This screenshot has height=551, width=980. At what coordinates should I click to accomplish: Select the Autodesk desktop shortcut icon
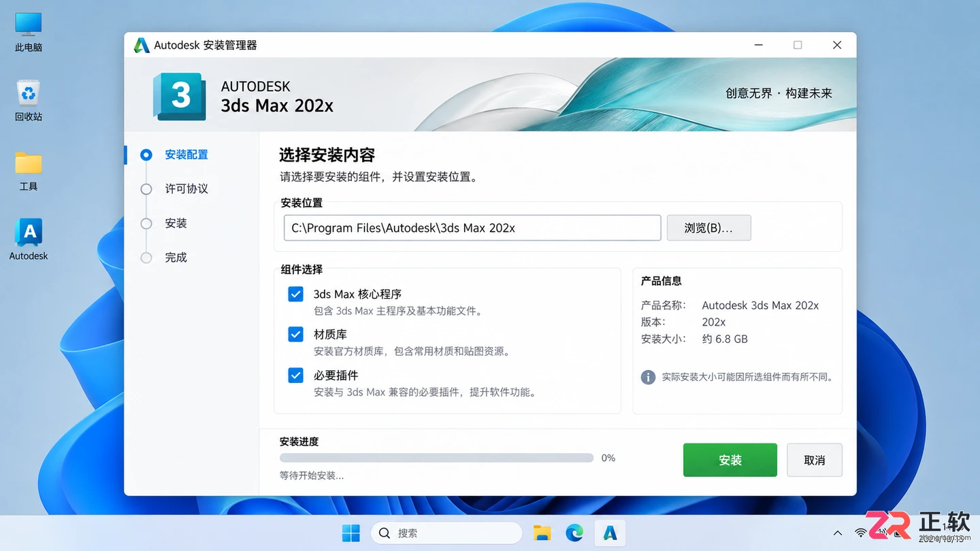29,239
